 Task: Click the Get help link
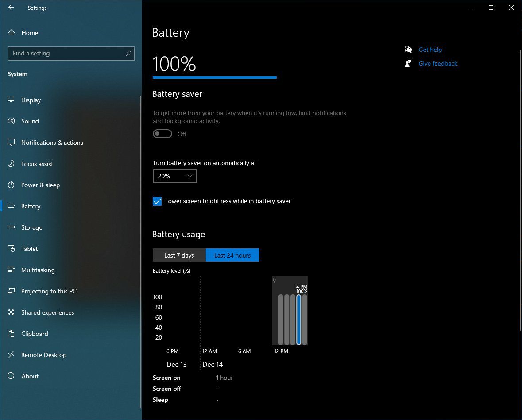430,50
